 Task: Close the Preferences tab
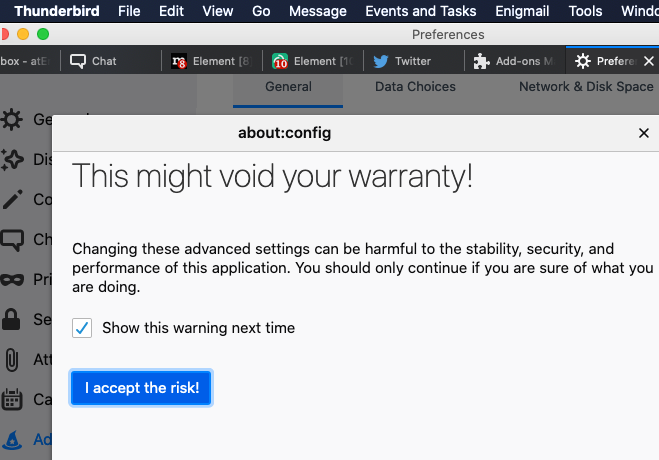click(x=648, y=61)
